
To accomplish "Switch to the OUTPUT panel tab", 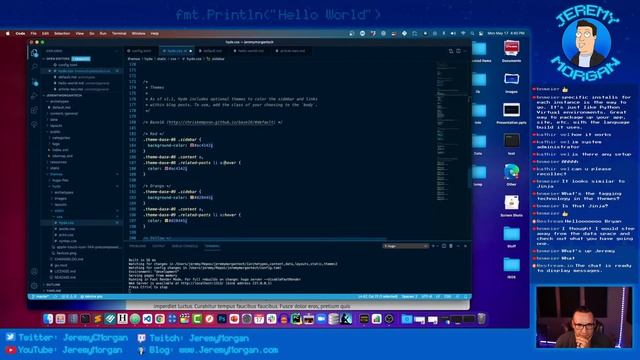I will pos(158,246).
